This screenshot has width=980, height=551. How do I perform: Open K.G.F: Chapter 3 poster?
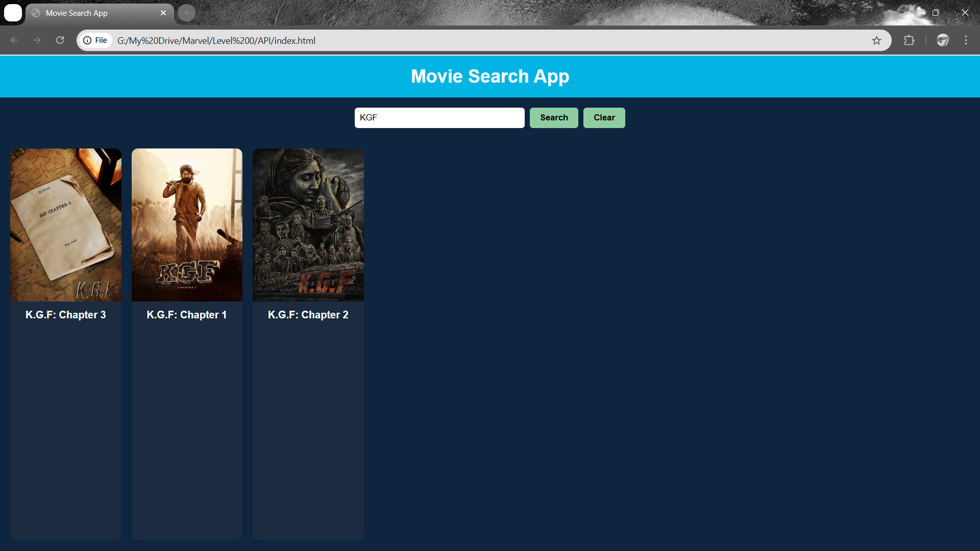(66, 225)
